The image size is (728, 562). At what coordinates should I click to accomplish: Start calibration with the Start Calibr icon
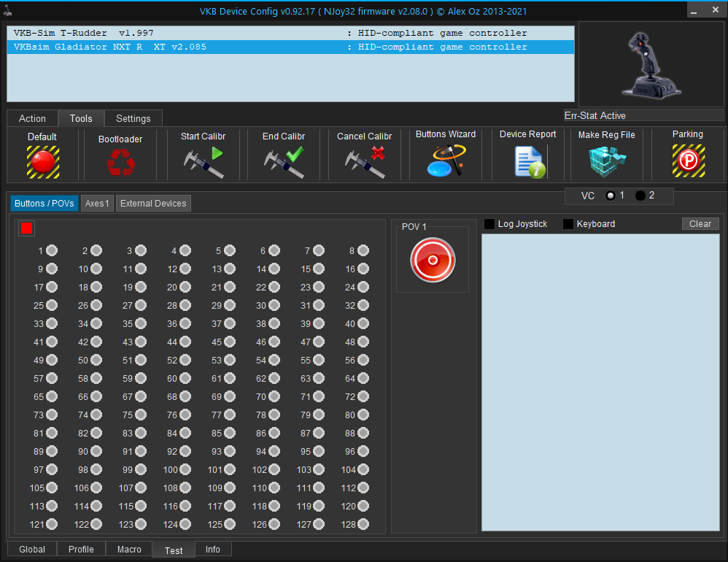pos(204,161)
